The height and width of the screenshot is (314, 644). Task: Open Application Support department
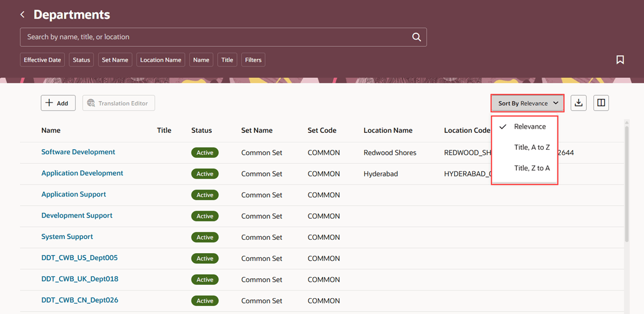click(74, 194)
